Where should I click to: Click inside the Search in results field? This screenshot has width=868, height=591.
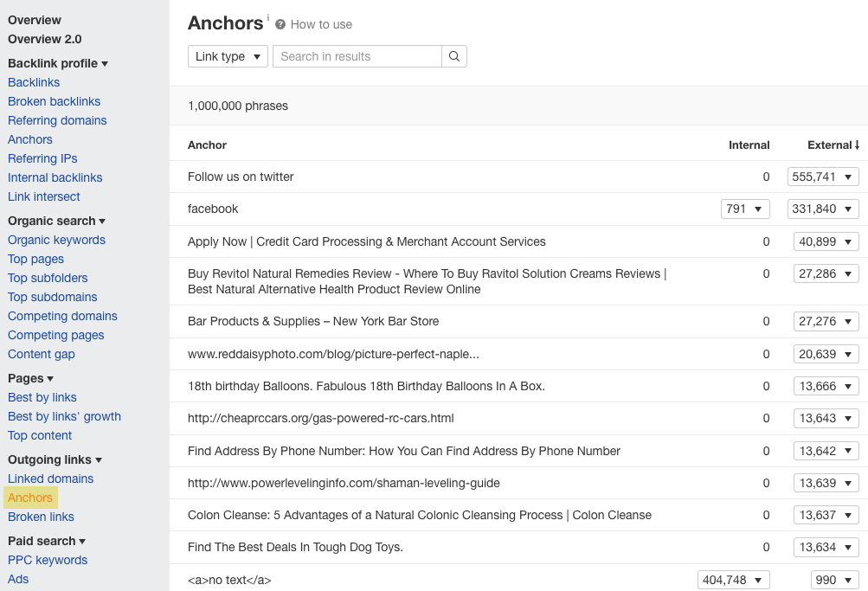[x=355, y=55]
